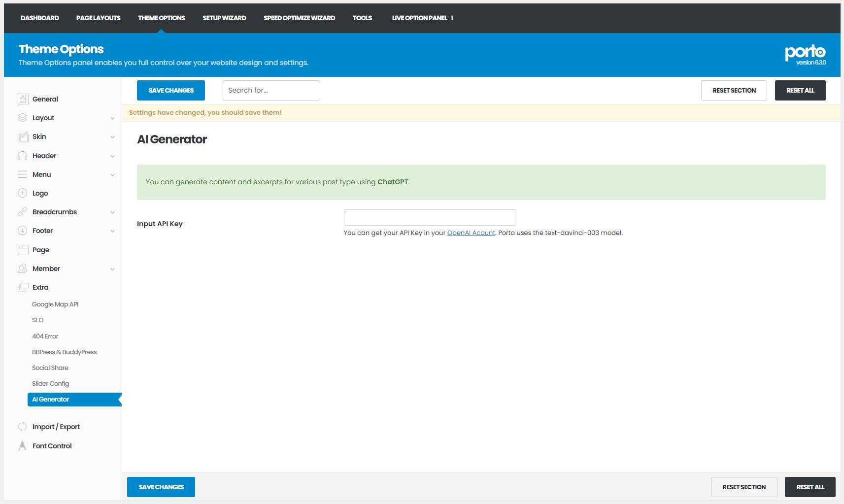
Task: Focus the Input API Key field
Action: (x=430, y=217)
